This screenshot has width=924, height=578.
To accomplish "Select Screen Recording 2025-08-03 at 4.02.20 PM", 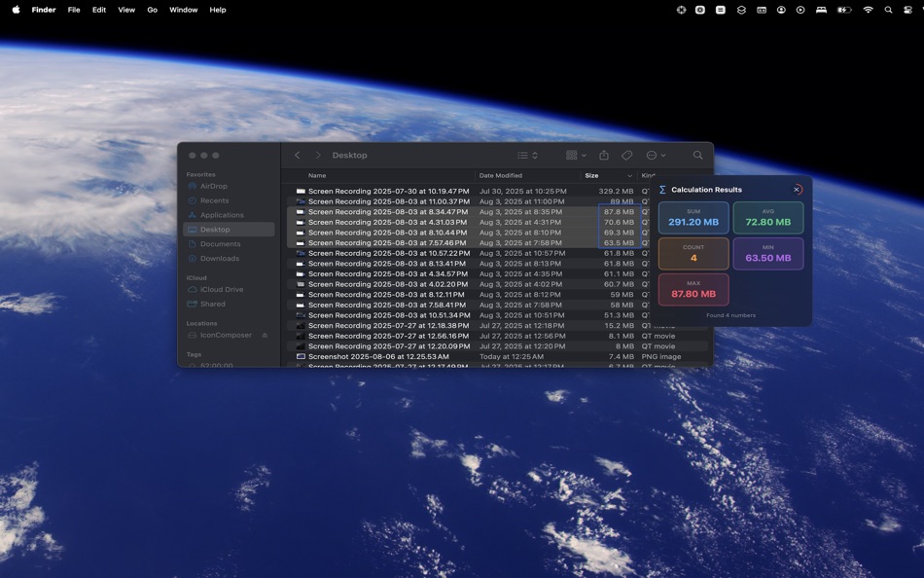I will click(388, 284).
